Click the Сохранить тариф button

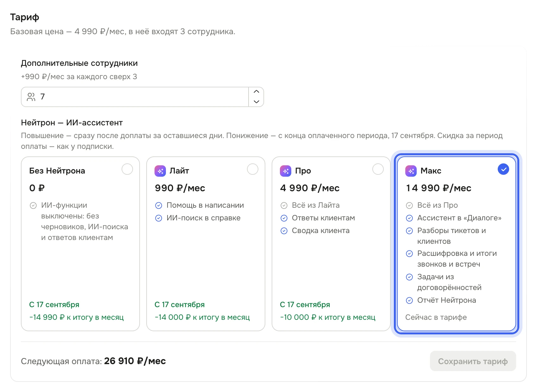pyautogui.click(x=473, y=361)
